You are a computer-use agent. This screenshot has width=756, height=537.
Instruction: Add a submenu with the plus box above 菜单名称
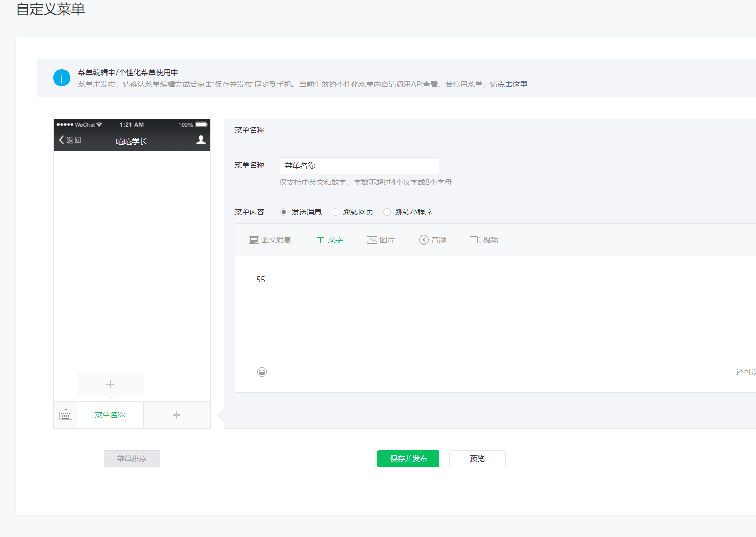tap(110, 384)
